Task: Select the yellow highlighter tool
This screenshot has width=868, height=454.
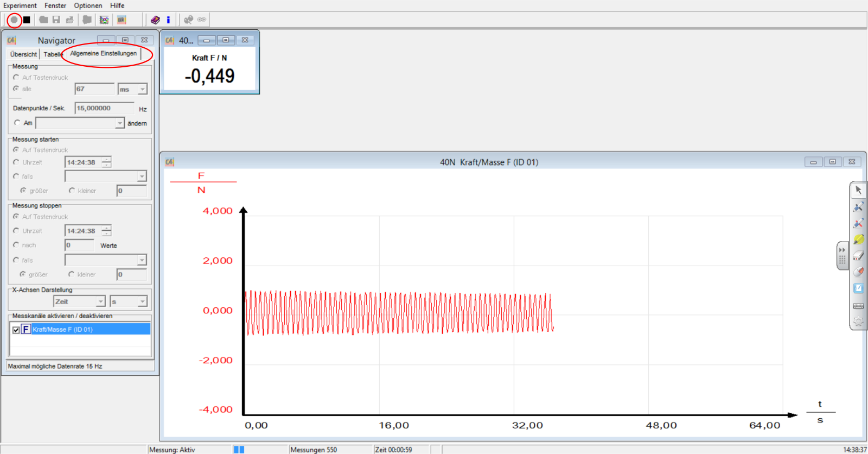Action: coord(858,239)
